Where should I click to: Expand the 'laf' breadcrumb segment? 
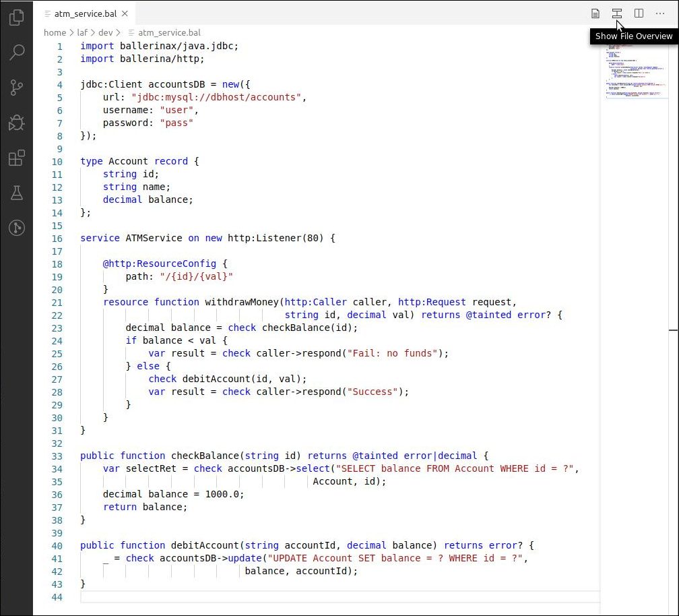click(x=82, y=32)
